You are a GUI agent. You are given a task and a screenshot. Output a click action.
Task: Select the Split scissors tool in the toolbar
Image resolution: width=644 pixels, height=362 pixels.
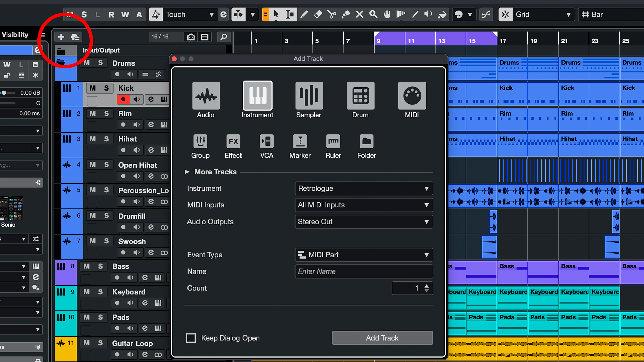coord(332,14)
